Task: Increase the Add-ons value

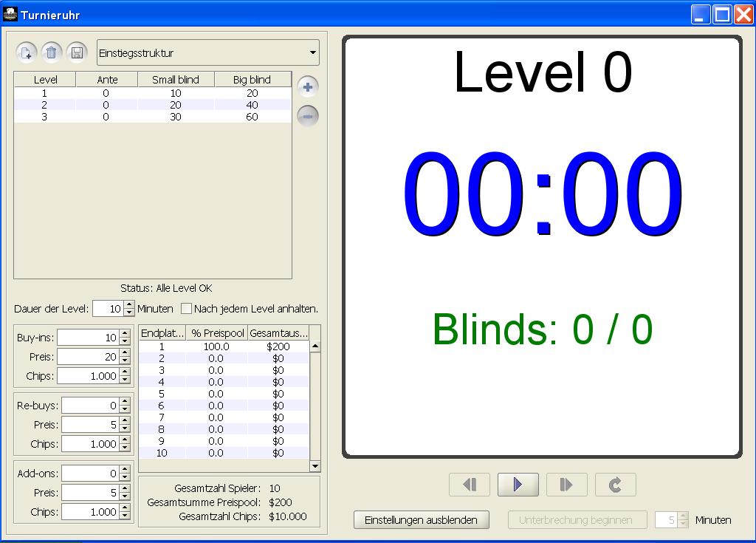Action: tap(125, 470)
